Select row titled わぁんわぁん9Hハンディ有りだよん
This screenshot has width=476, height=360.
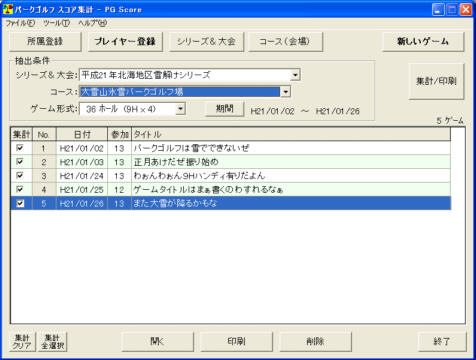click(x=231, y=176)
